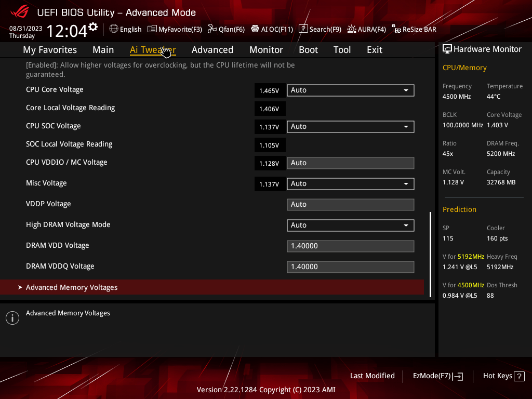Image resolution: width=532 pixels, height=399 pixels.
Task: Select the Ai Tweaker tab
Action: [x=153, y=49]
